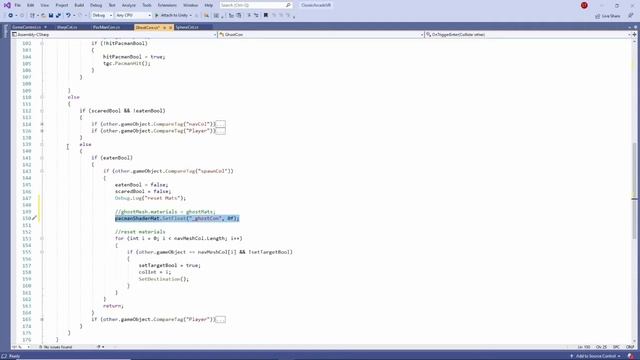Open the Debug menu

96,5
